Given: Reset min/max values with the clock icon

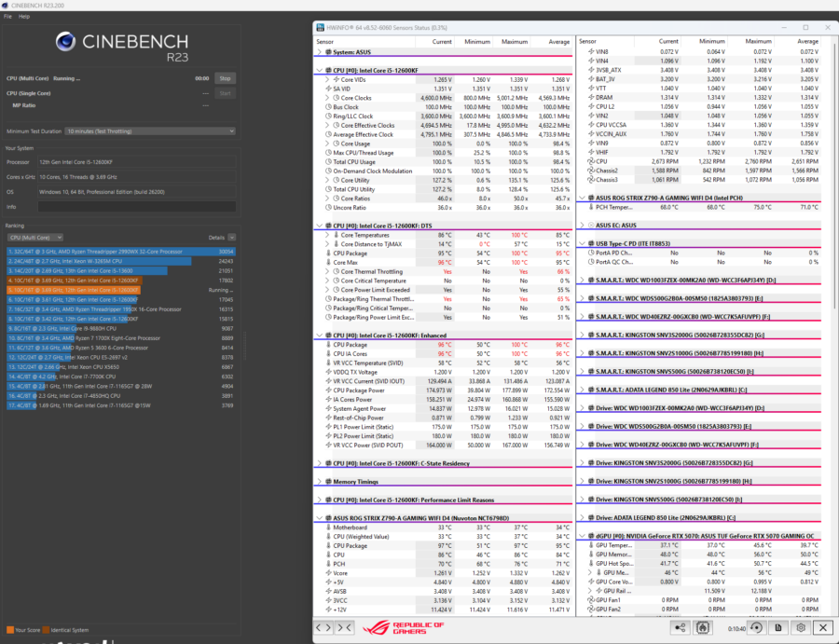Looking at the screenshot, I should point(757,627).
